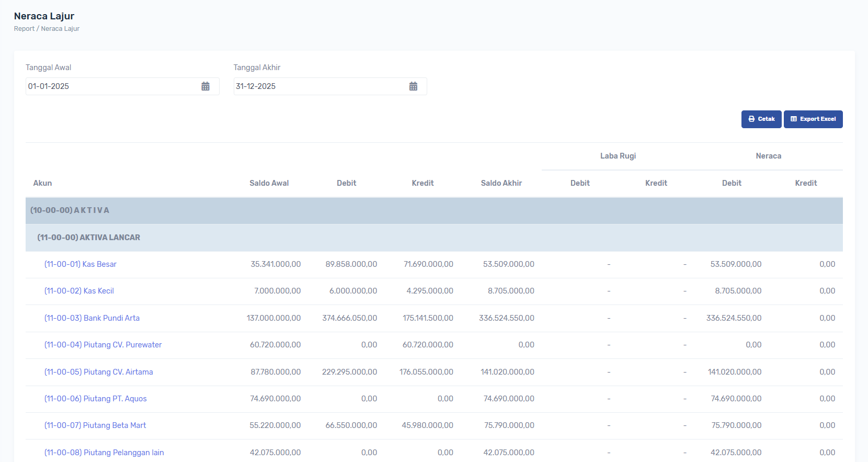Open the Kas Kecil account link

pos(79,291)
